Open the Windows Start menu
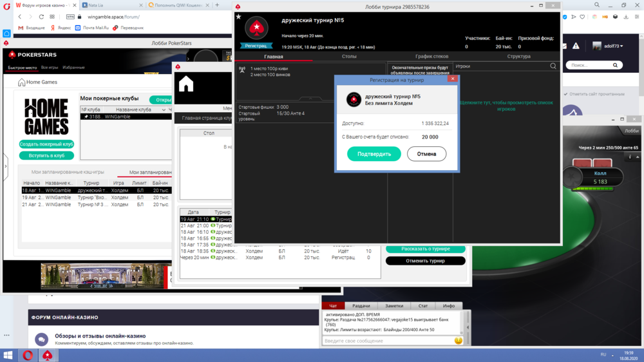This screenshot has width=644, height=362. pyautogui.click(x=9, y=355)
